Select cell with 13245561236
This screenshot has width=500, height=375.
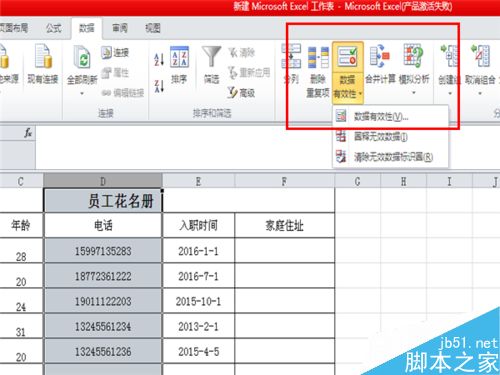coord(103,352)
